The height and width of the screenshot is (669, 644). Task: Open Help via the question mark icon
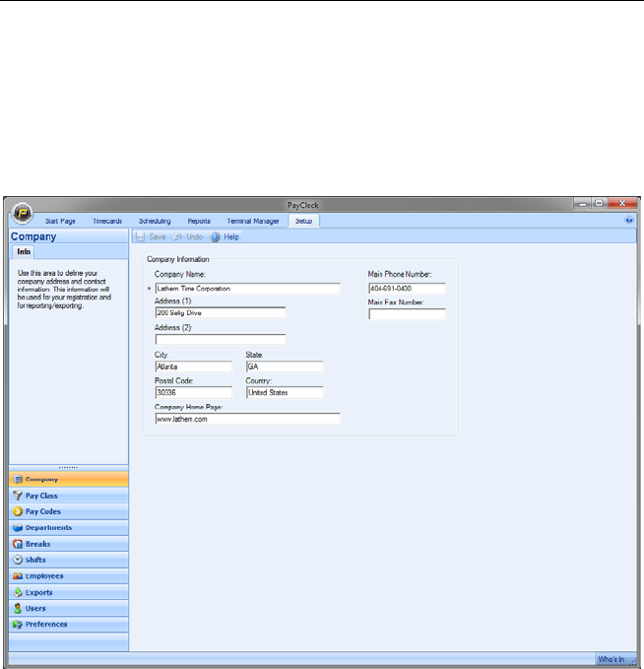pos(216,236)
